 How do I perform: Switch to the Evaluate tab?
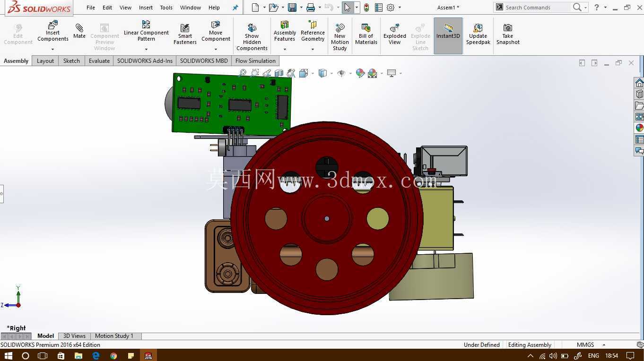tap(99, 61)
